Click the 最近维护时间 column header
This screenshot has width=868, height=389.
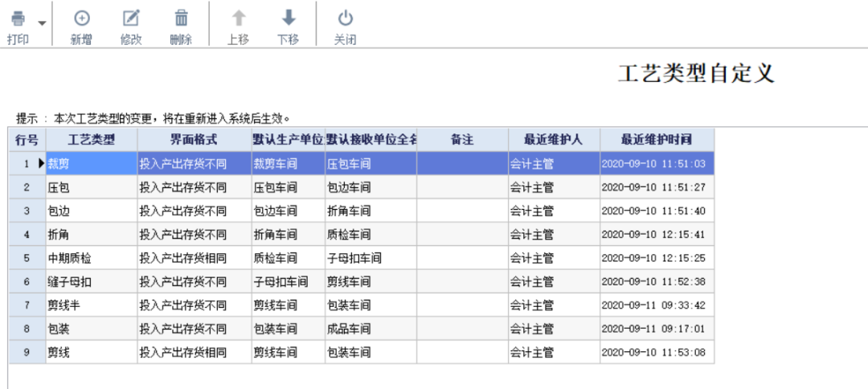click(657, 139)
